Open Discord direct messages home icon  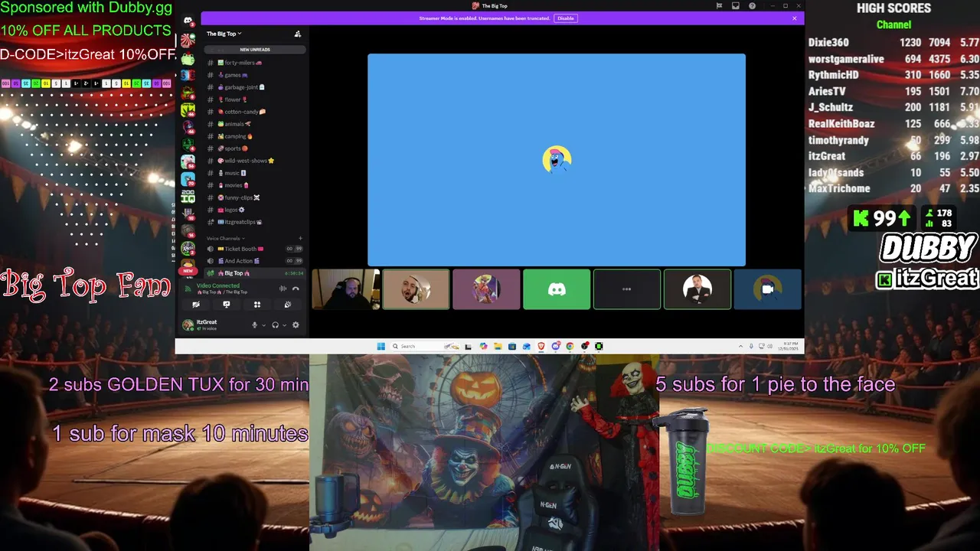tap(188, 21)
